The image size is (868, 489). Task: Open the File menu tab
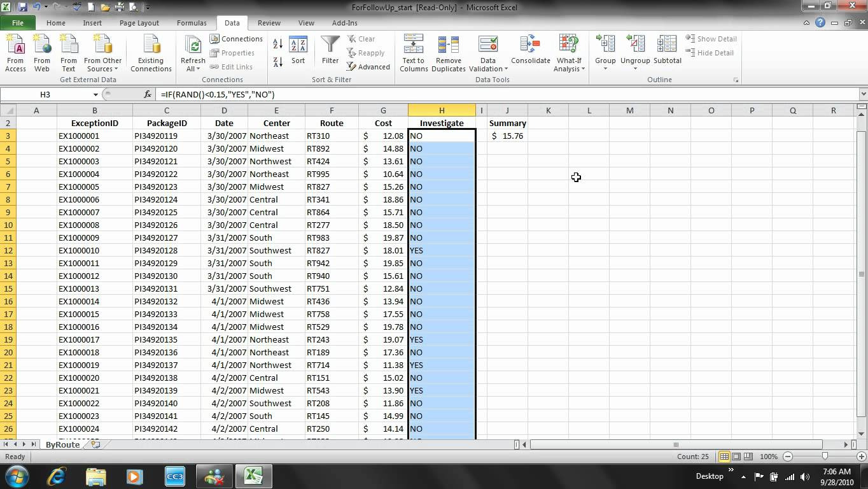pyautogui.click(x=17, y=23)
